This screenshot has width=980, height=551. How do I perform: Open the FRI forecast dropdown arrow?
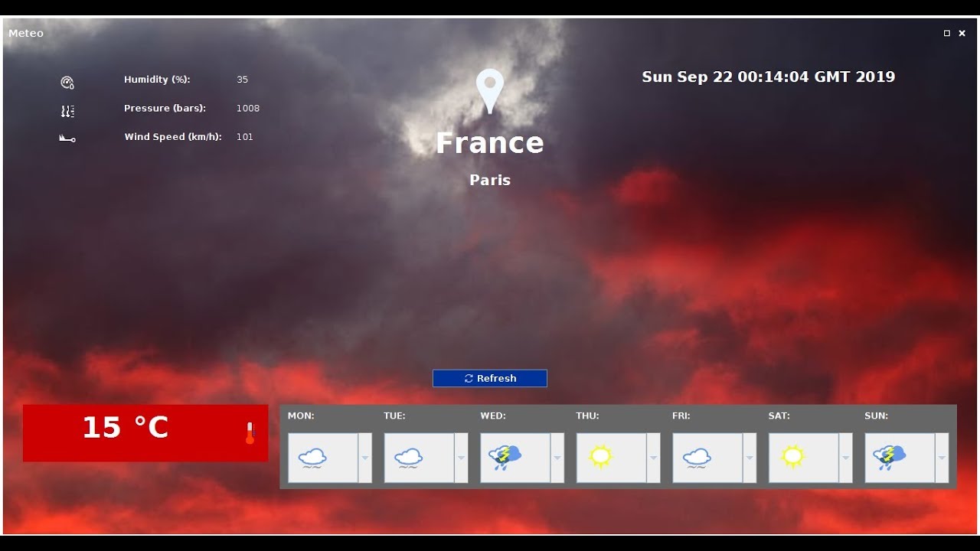tap(750, 458)
